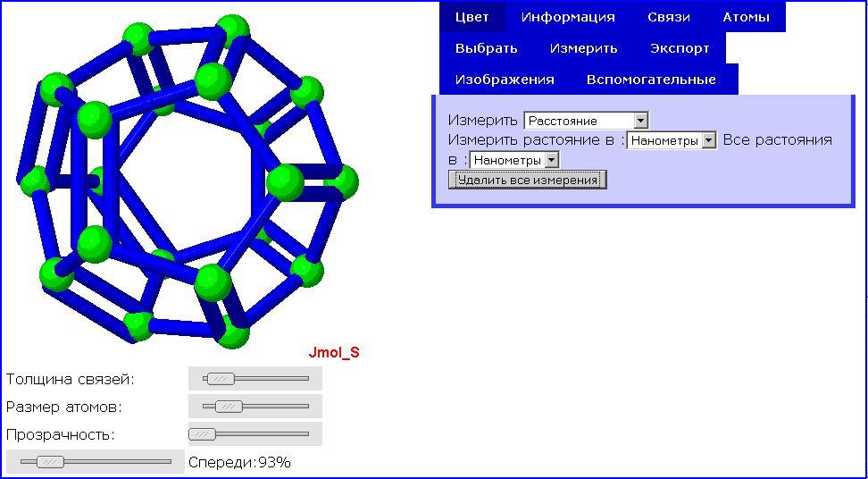Click the Спереди 93% slider handle
Viewport: 868px width, 479px height.
50,461
